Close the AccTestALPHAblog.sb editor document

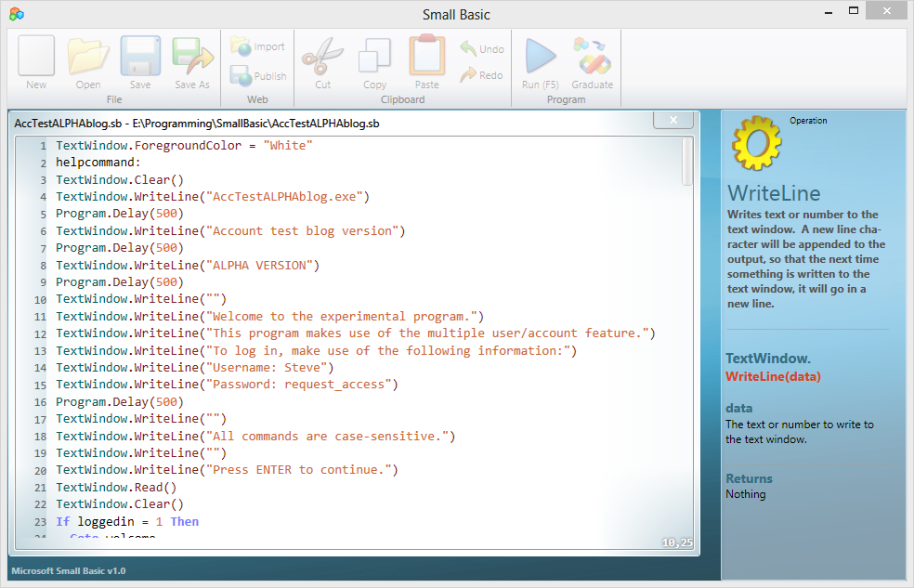673,120
